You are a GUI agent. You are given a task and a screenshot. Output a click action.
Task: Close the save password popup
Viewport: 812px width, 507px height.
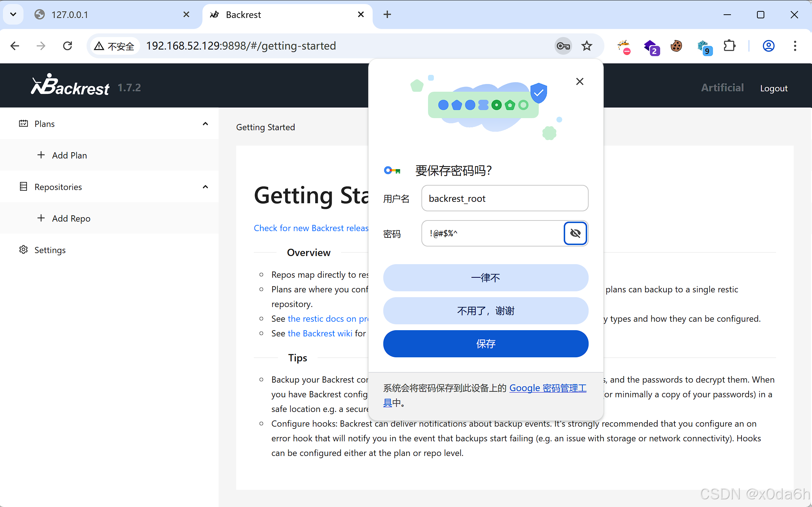[x=579, y=81]
